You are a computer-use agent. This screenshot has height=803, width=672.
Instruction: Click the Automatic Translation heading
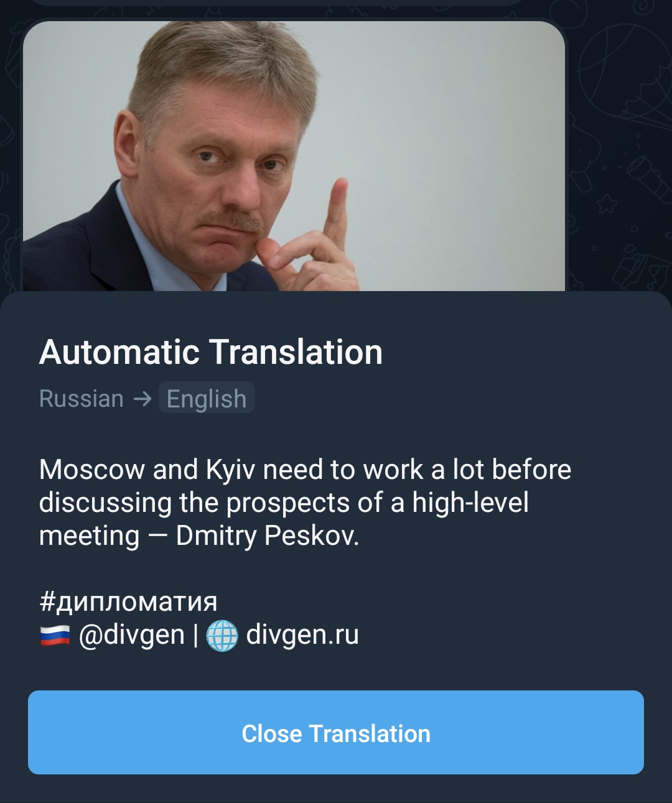[x=211, y=352]
